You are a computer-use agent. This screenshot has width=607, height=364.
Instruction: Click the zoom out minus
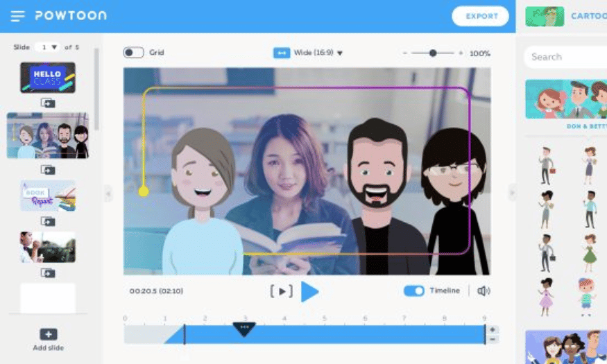click(x=405, y=53)
